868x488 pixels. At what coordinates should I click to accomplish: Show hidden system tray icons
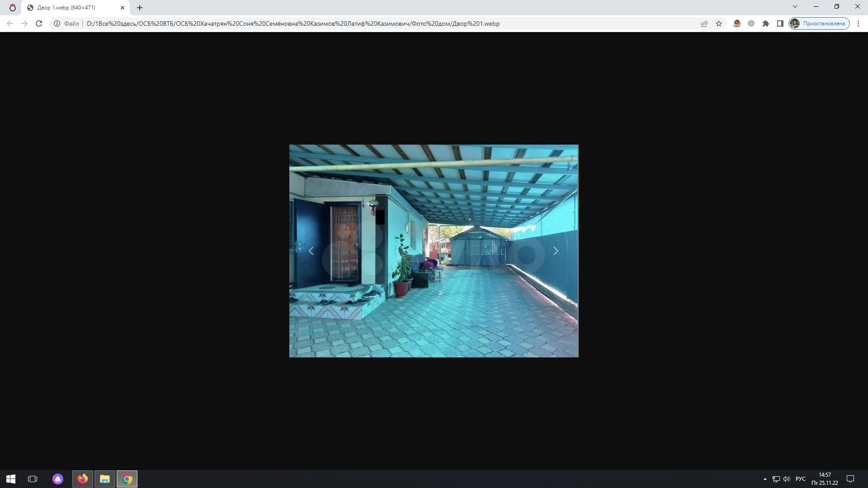click(x=765, y=479)
